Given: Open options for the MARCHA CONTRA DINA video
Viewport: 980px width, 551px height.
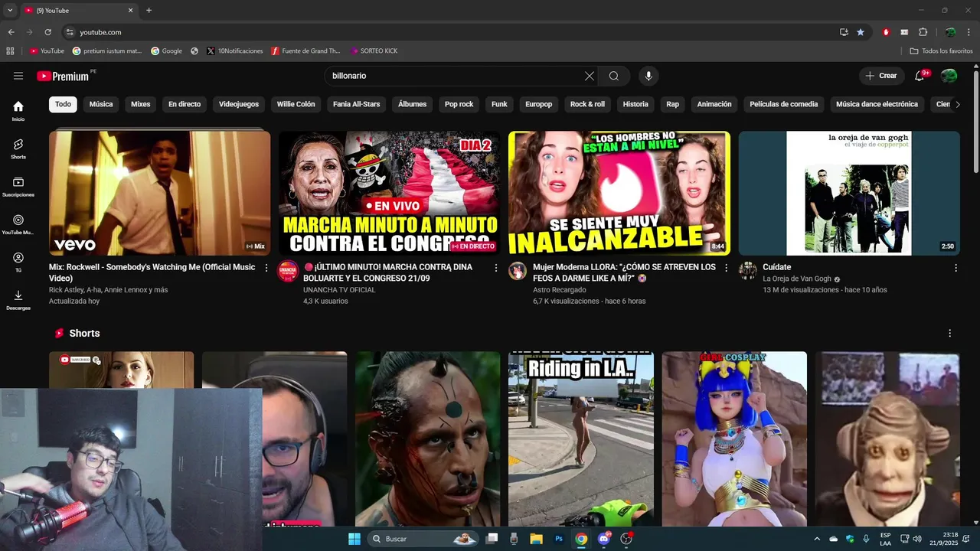Looking at the screenshot, I should point(496,268).
